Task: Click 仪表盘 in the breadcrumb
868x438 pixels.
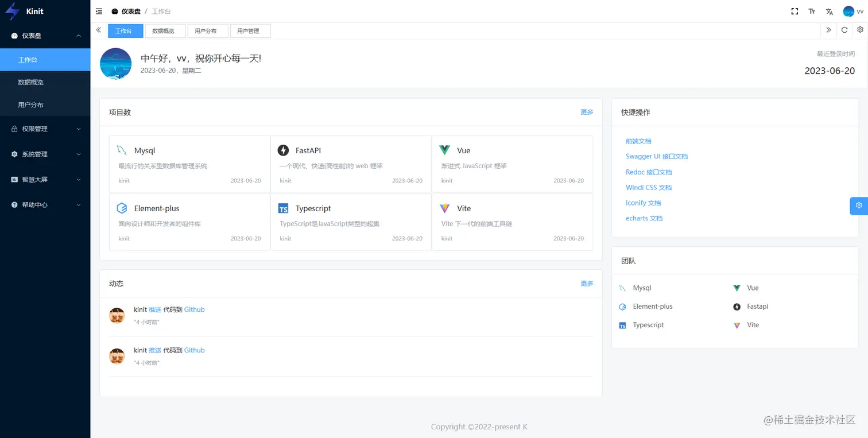Action: coord(130,11)
